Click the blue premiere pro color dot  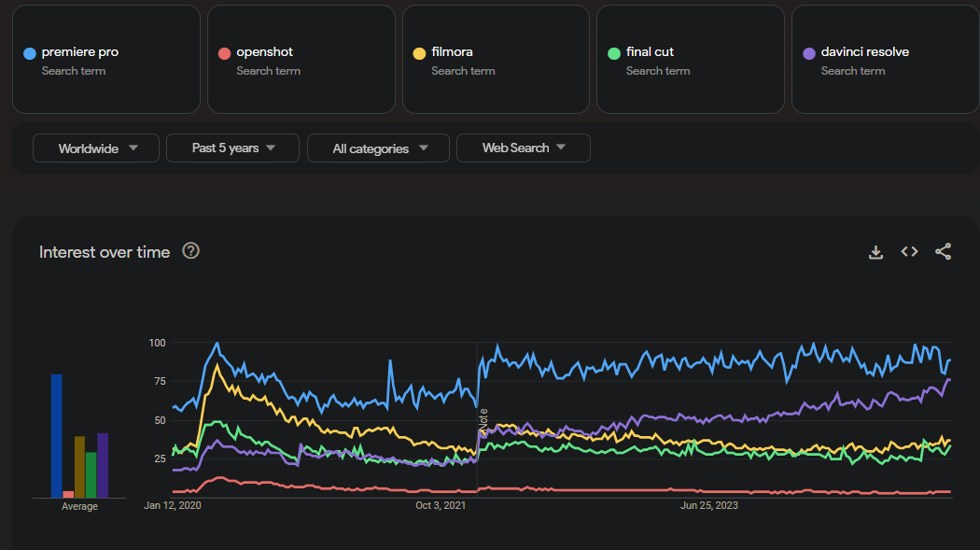(30, 53)
